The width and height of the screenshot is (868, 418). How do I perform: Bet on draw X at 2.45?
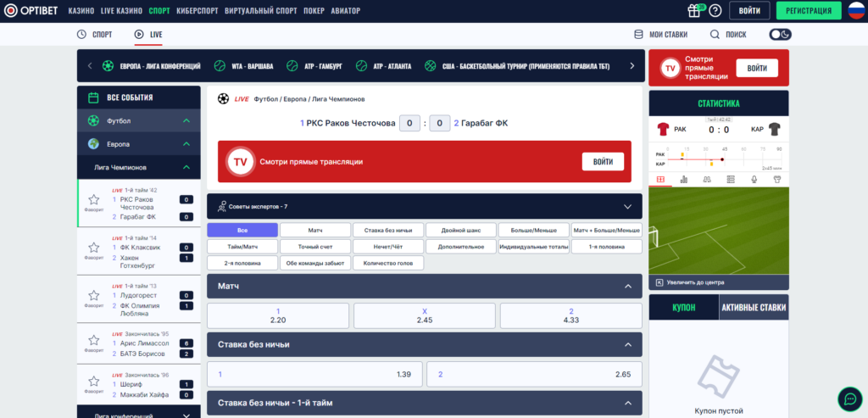(x=425, y=315)
